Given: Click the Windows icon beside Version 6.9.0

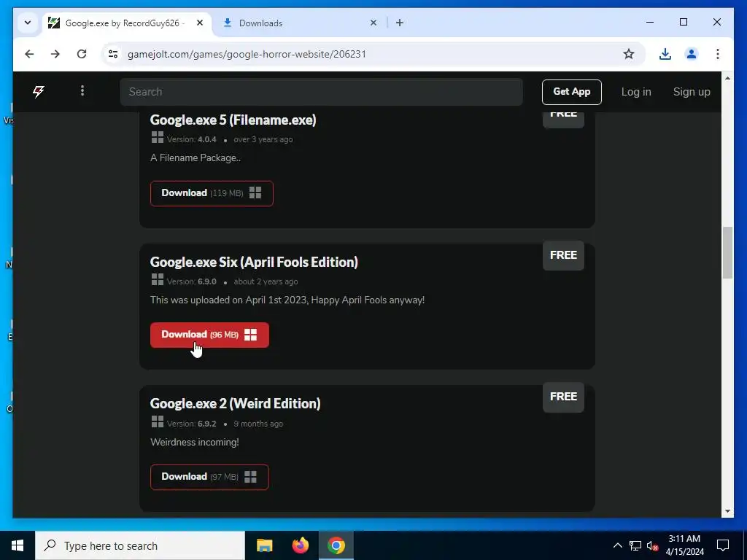Looking at the screenshot, I should coord(158,279).
